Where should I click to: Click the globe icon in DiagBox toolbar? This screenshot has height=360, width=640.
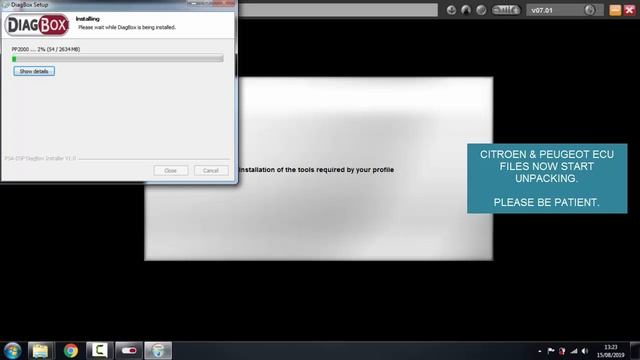tap(481, 10)
